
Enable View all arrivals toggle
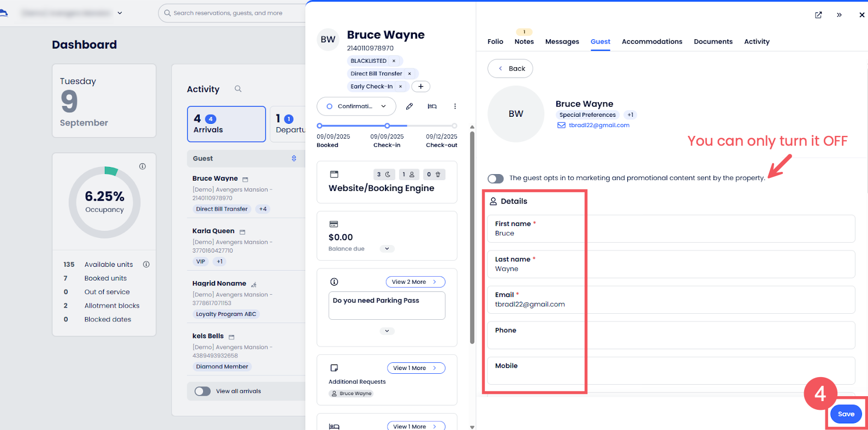[203, 391]
